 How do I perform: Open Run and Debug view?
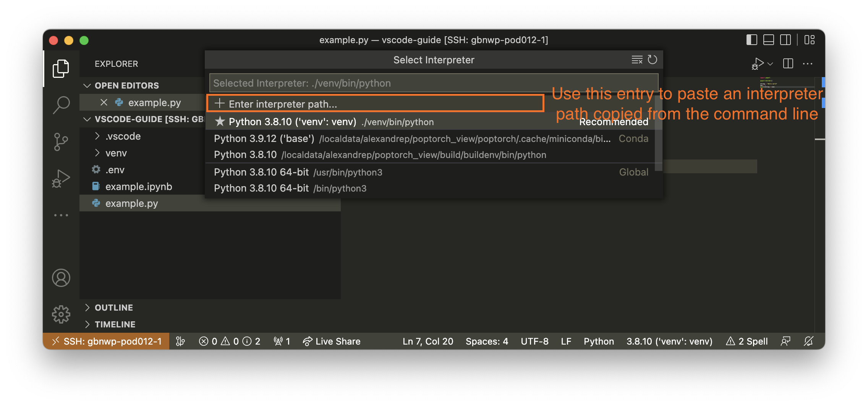(61, 179)
